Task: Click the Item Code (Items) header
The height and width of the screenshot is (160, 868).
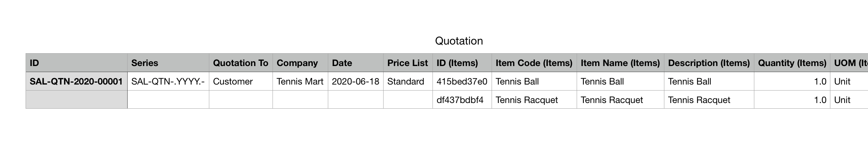Action: pos(534,63)
